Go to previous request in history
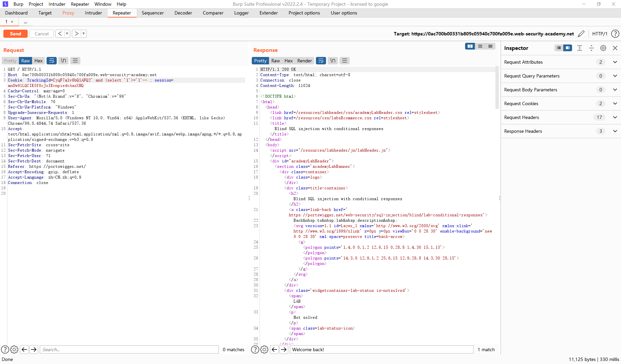 [60, 34]
